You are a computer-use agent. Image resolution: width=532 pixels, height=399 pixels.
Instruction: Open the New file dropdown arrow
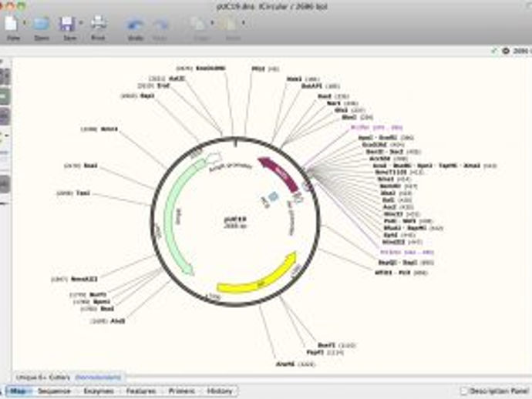[x=24, y=23]
